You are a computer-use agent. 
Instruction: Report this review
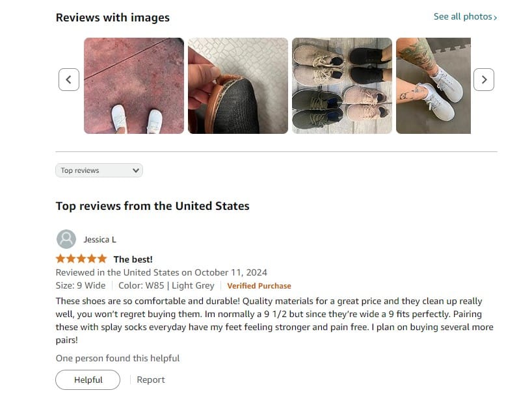pyautogui.click(x=151, y=380)
